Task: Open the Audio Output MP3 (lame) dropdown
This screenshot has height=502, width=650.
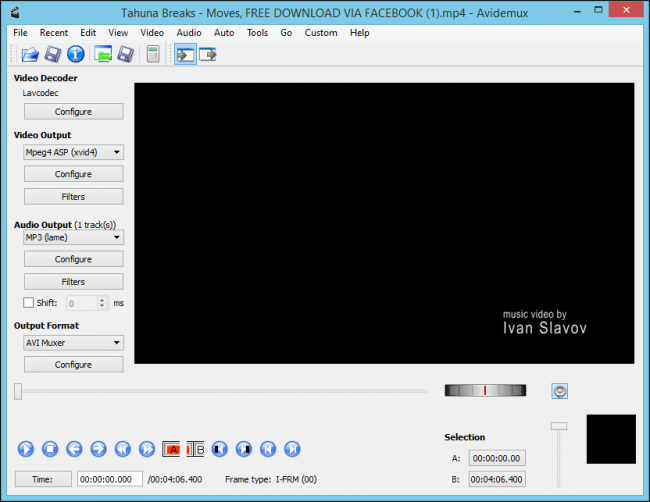Action: tap(73, 238)
